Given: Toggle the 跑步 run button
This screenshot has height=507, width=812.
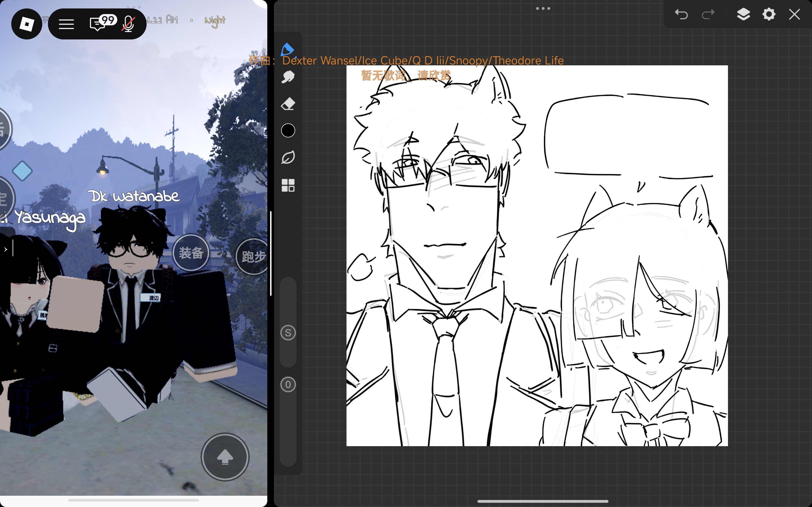Looking at the screenshot, I should tap(252, 257).
